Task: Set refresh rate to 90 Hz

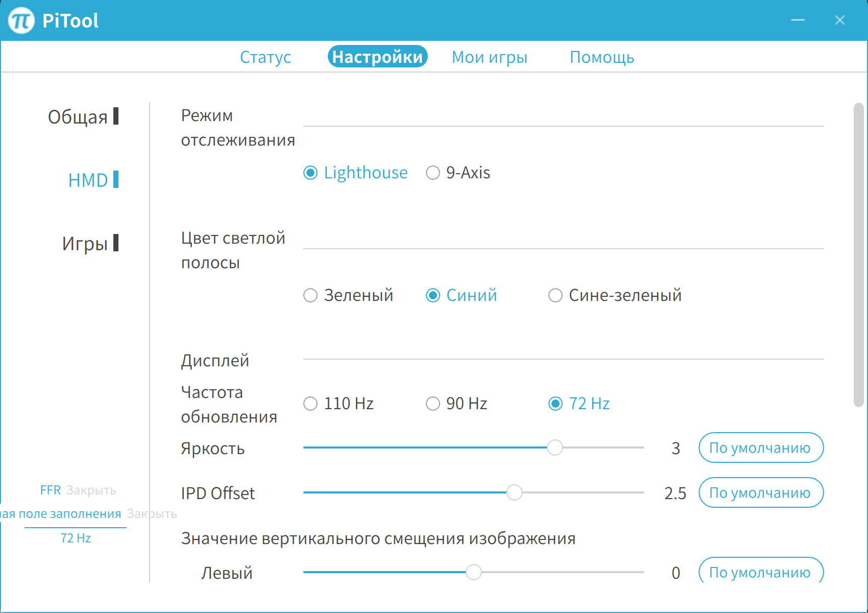Action: pyautogui.click(x=433, y=404)
